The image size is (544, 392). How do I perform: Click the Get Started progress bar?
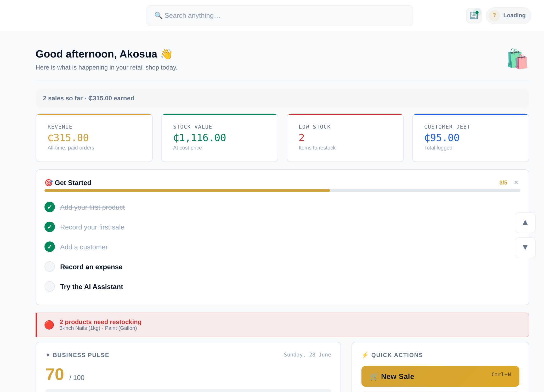coord(282,191)
